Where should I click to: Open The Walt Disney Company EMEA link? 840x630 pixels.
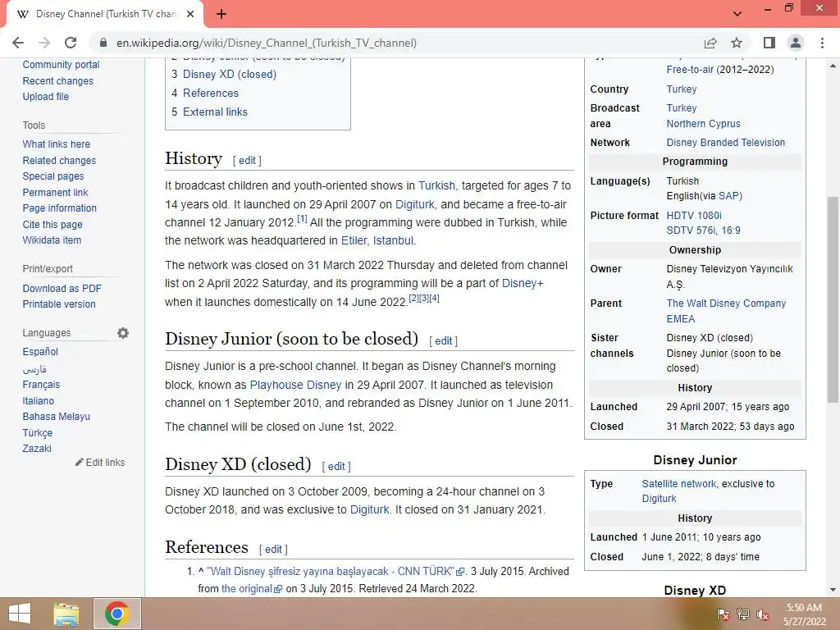[x=726, y=311]
